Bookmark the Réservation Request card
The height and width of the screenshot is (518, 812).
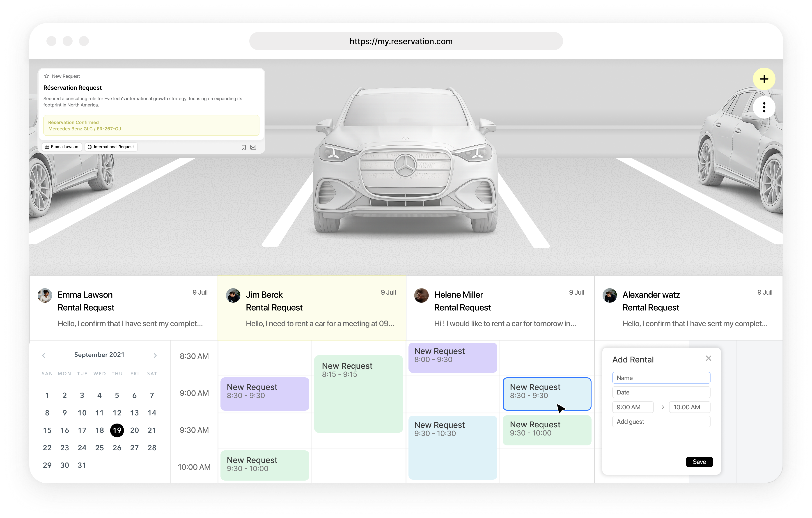tap(243, 147)
